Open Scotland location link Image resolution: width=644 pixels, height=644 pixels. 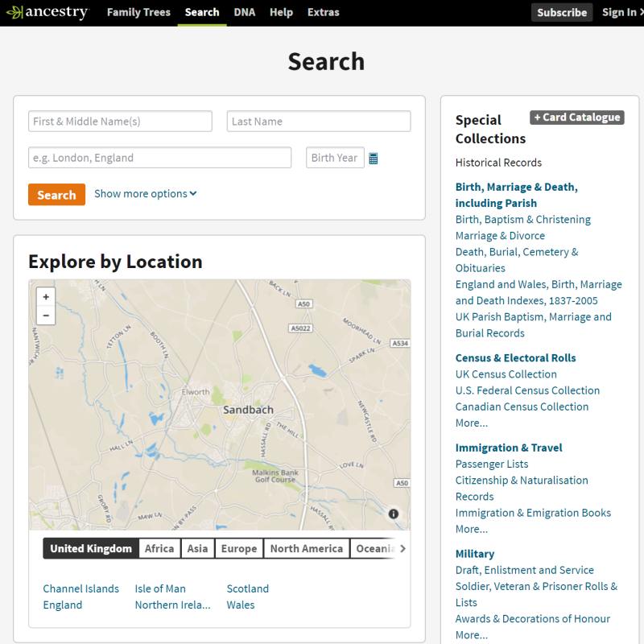(x=248, y=588)
